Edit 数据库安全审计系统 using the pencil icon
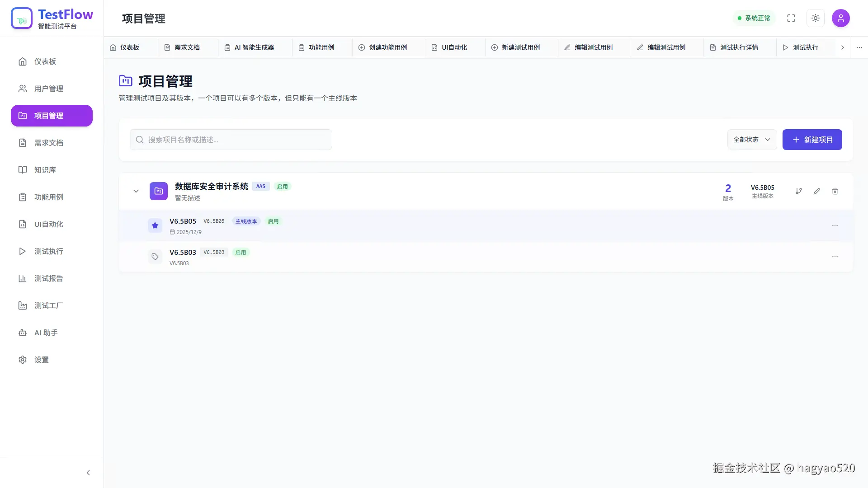The height and width of the screenshot is (488, 868). click(x=816, y=191)
